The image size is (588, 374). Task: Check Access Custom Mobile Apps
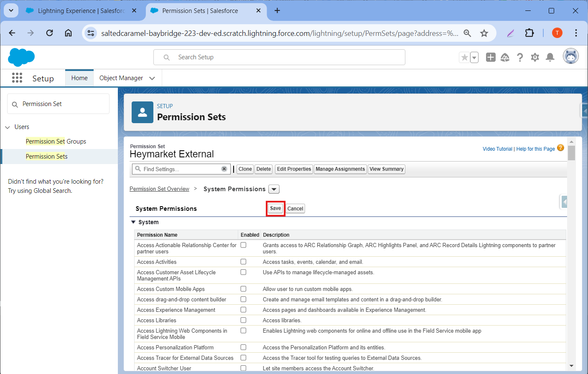243,289
